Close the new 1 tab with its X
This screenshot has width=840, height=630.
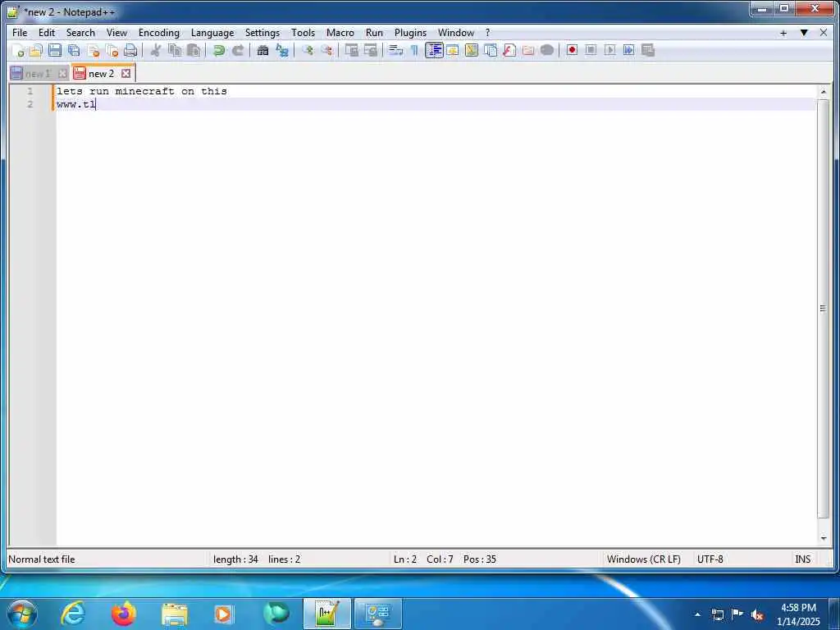[62, 73]
